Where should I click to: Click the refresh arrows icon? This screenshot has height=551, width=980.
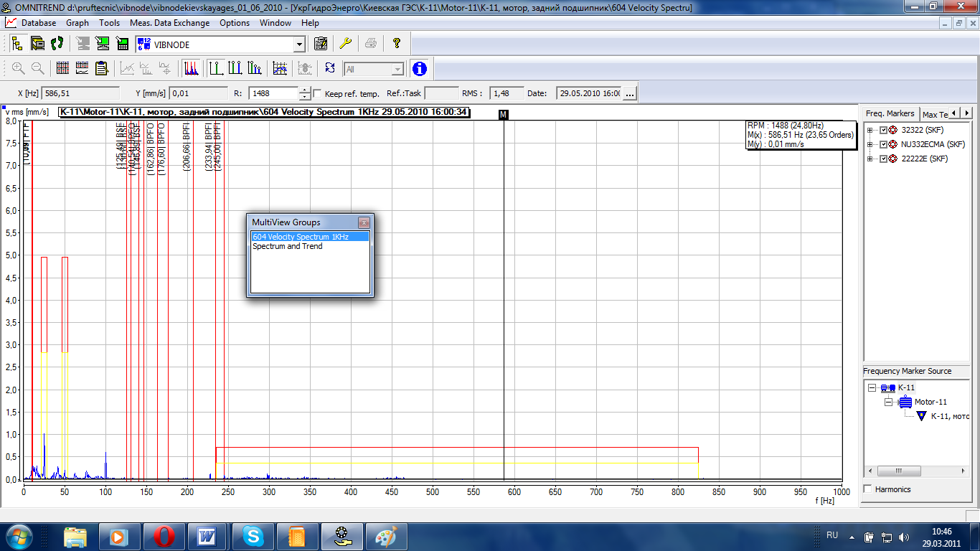(x=329, y=69)
